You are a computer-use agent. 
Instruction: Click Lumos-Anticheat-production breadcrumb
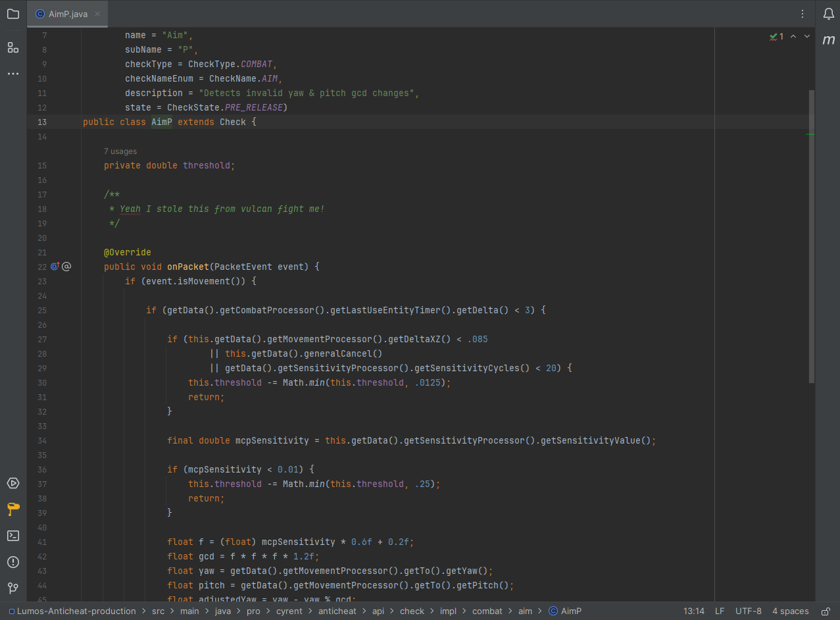tap(72, 611)
